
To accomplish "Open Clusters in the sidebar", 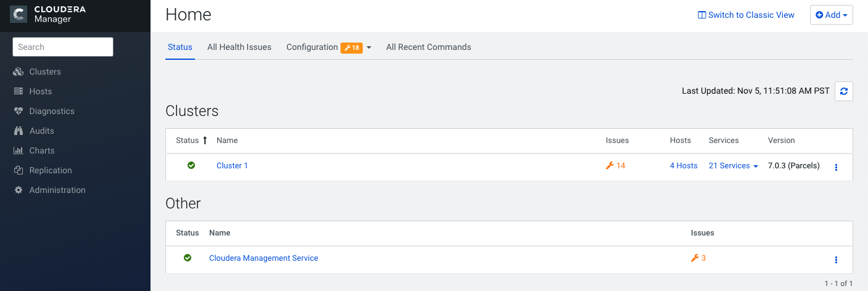I will tap(45, 72).
